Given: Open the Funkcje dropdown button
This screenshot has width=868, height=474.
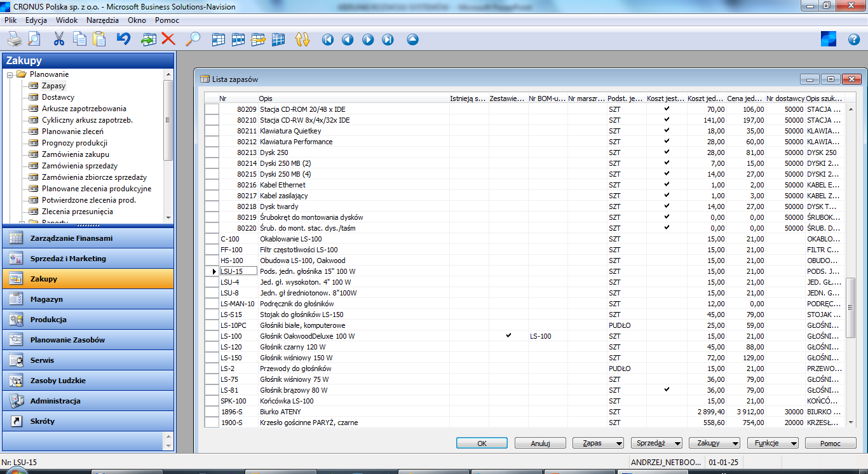Looking at the screenshot, I should point(773,444).
